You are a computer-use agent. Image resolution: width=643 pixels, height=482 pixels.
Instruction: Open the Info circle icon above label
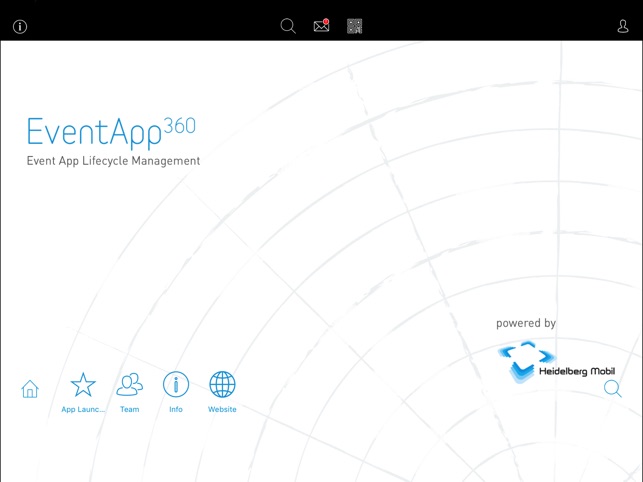176,384
